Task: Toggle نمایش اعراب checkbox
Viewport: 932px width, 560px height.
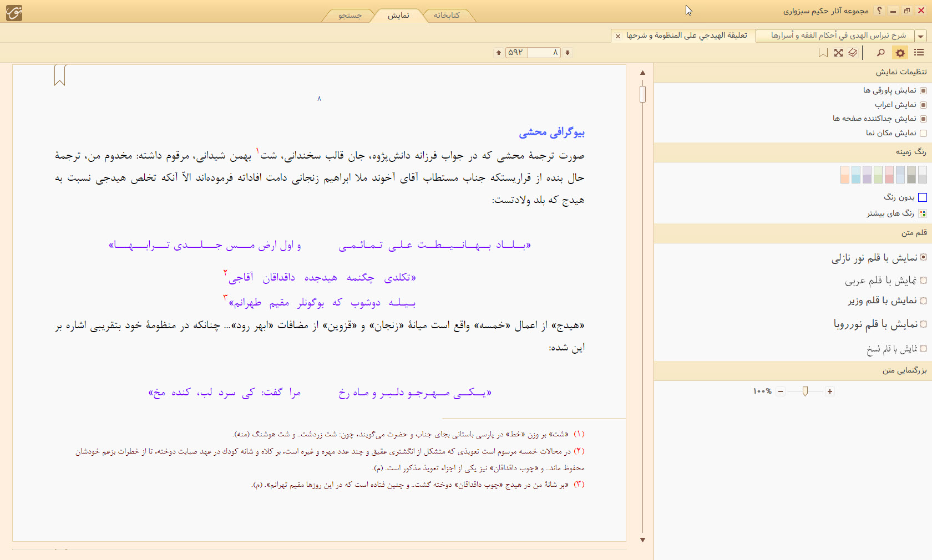Action: point(923,105)
